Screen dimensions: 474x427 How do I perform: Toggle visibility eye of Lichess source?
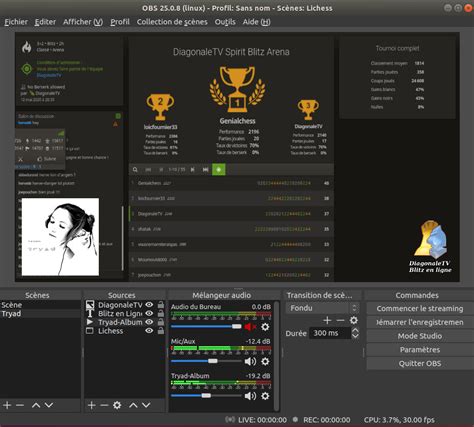pyautogui.click(x=149, y=331)
